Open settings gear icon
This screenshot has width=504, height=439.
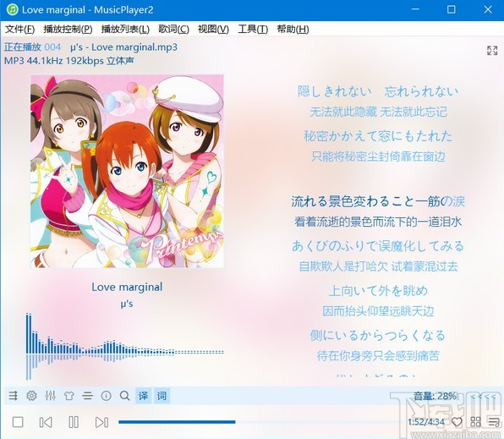click(x=31, y=396)
